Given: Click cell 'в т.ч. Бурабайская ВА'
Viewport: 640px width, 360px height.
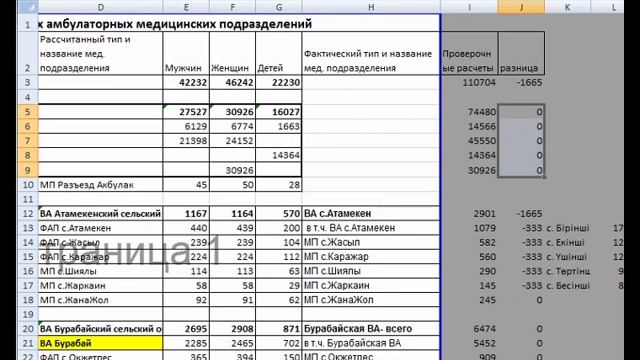Looking at the screenshot, I should tap(371, 343).
